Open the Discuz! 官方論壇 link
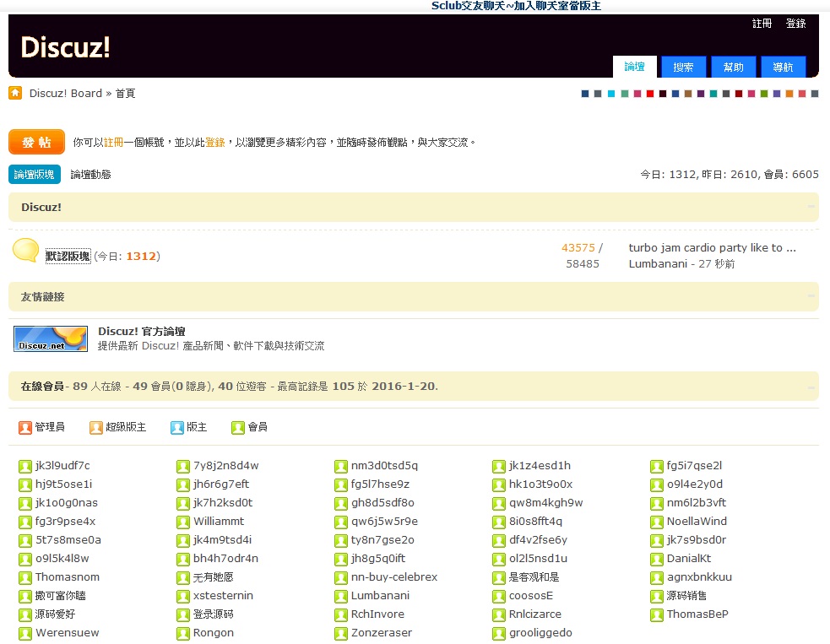 [141, 331]
